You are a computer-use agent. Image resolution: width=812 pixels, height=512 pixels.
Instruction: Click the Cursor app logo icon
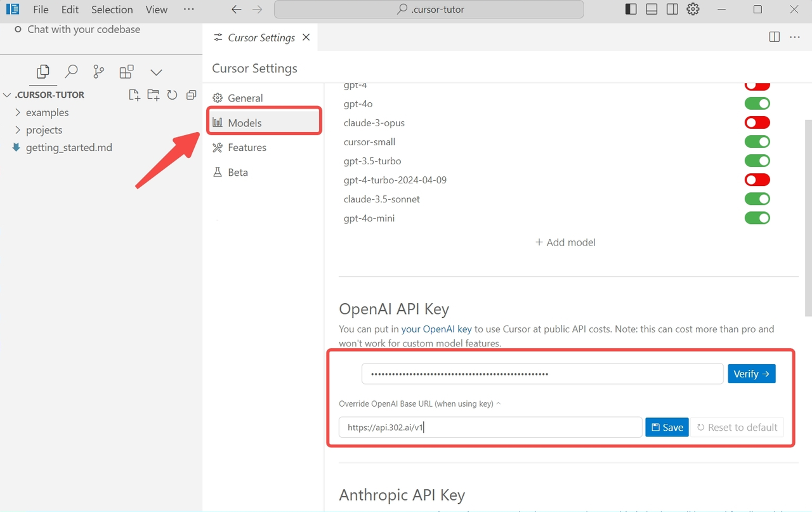tap(12, 10)
